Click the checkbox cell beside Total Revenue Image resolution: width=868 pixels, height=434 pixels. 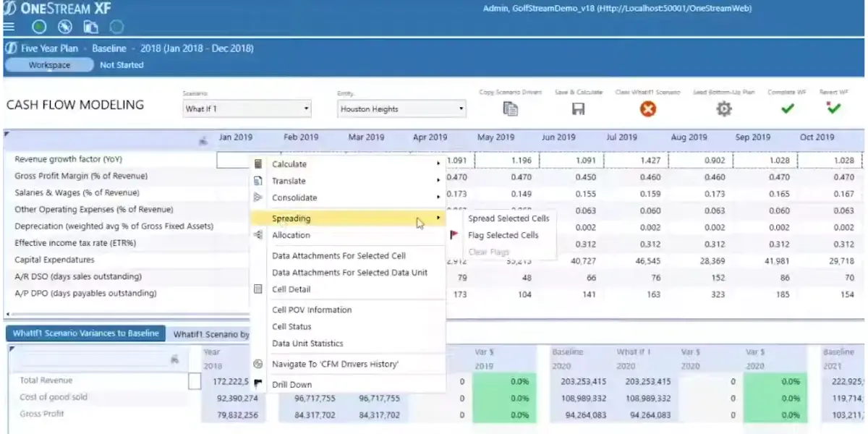pyautogui.click(x=194, y=381)
